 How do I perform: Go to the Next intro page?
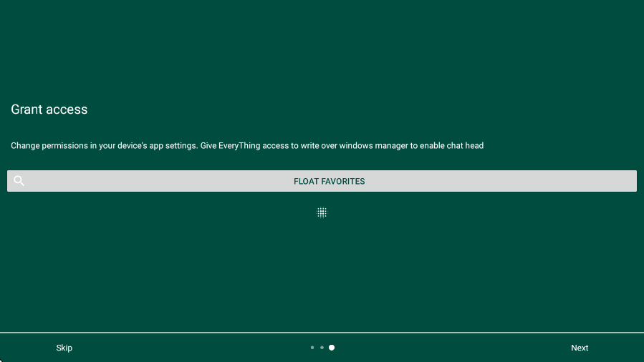(580, 348)
